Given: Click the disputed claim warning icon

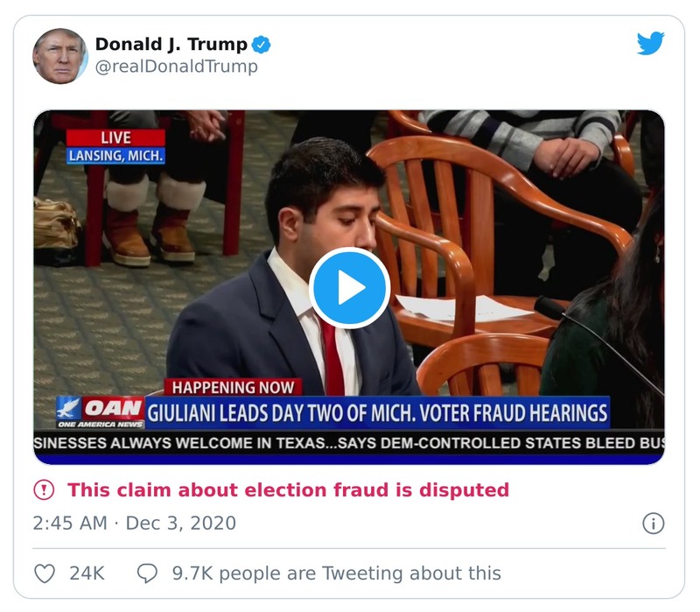Looking at the screenshot, I should [42, 490].
